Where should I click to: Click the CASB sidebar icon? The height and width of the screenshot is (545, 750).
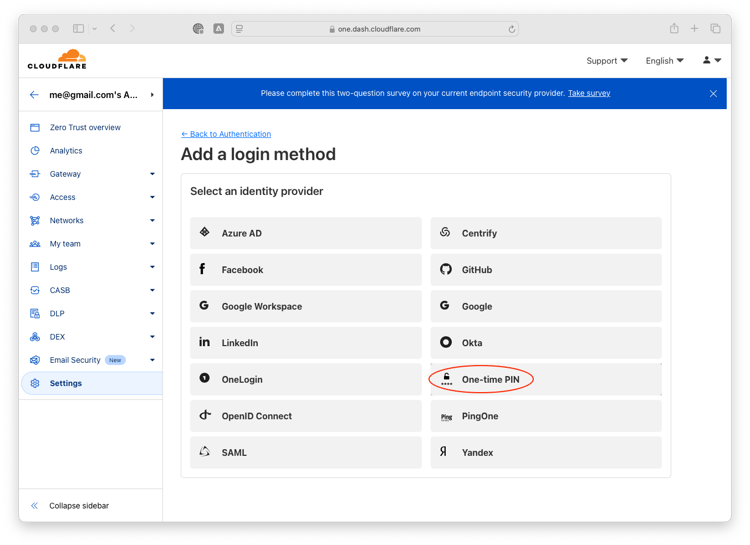(35, 290)
